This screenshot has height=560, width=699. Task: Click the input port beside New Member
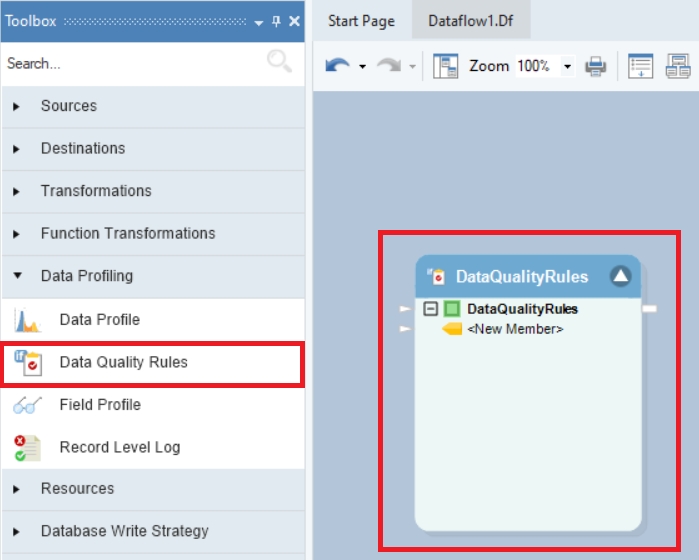click(x=405, y=329)
